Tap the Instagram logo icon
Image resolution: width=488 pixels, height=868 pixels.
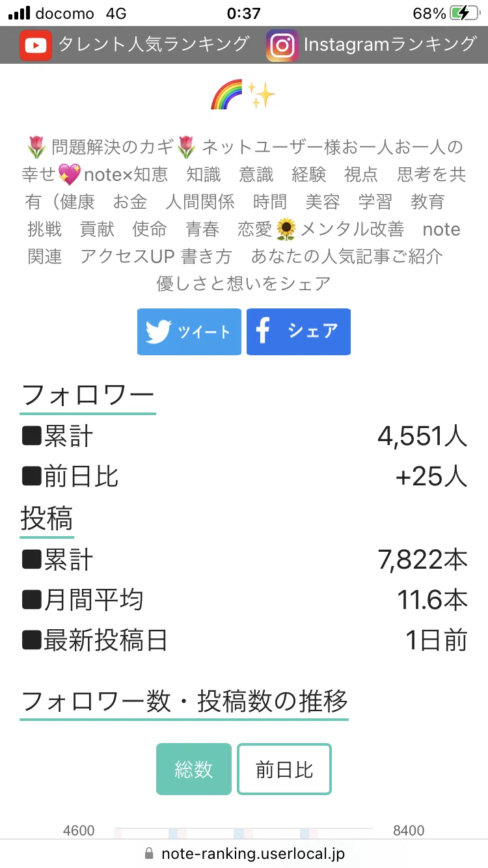point(282,45)
